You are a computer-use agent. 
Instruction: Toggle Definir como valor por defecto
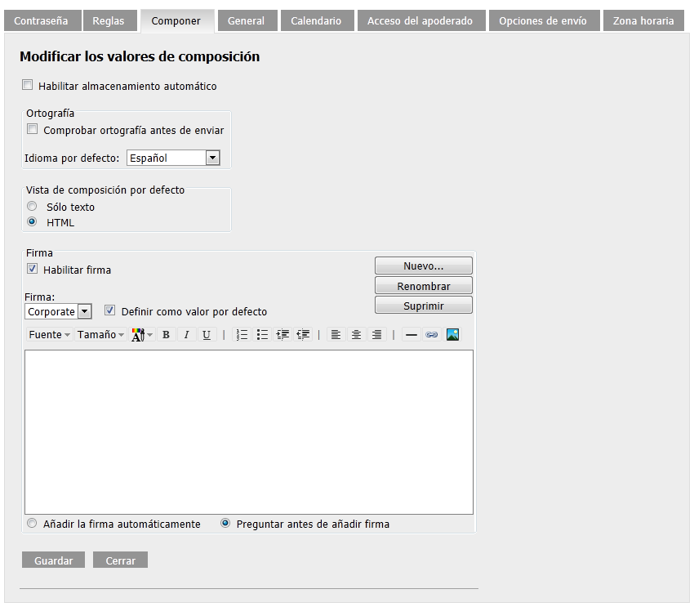(x=109, y=310)
